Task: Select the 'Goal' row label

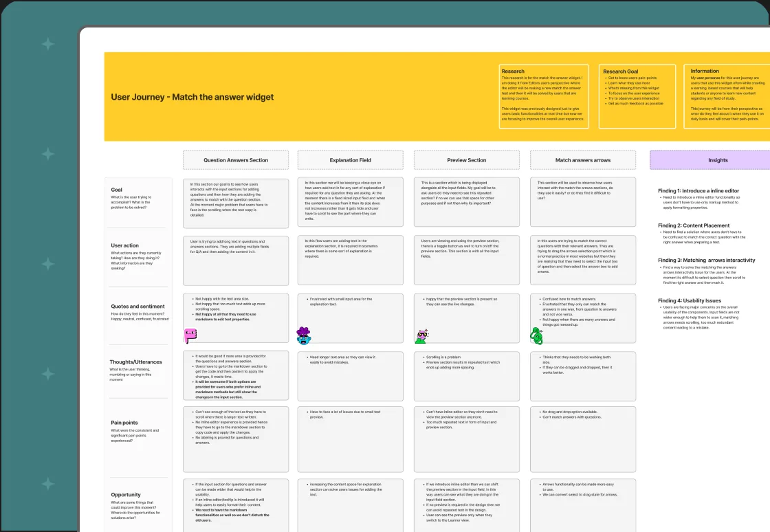Action: 116,190
